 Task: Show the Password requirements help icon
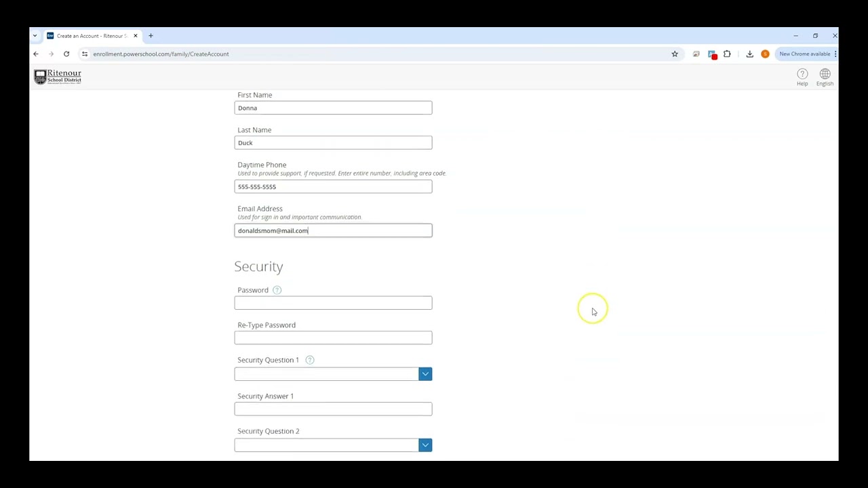[x=277, y=290]
